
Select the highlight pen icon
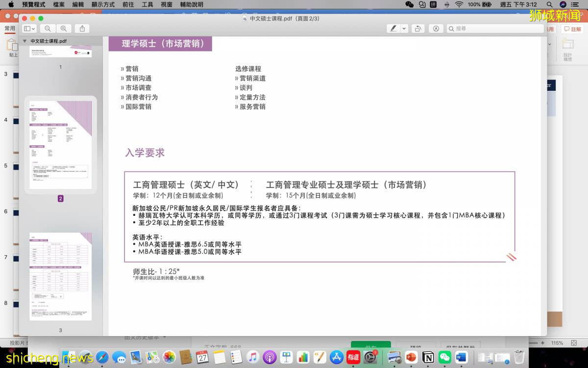392,28
